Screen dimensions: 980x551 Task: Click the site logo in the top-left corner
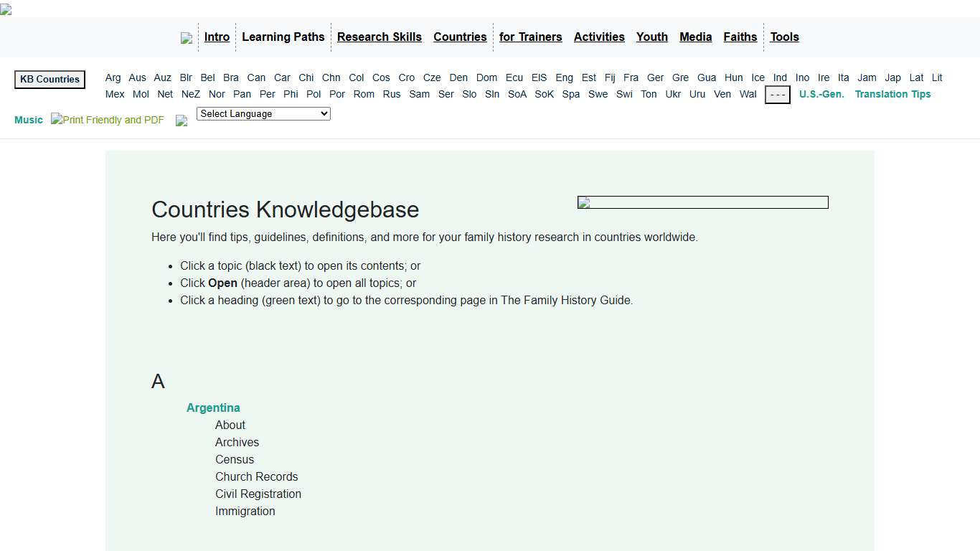[x=6, y=10]
